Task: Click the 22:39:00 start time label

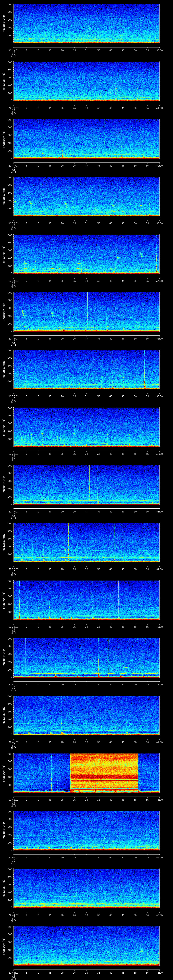Action: [13, 627]
